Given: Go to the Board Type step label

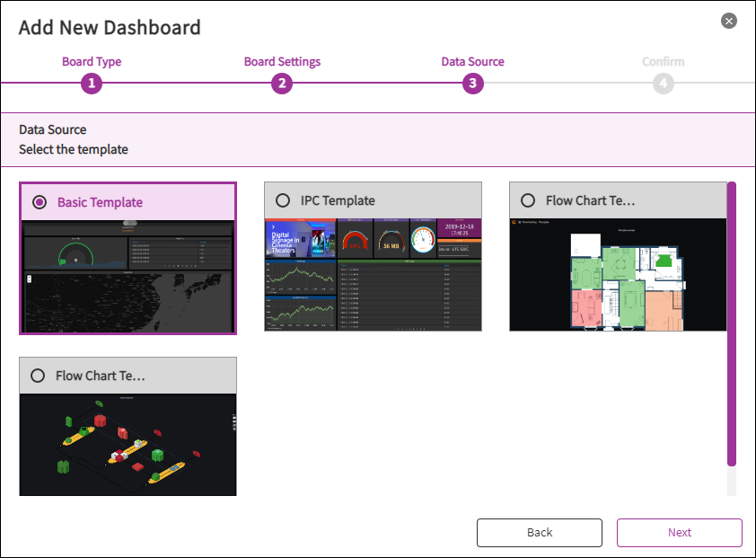Looking at the screenshot, I should (92, 62).
